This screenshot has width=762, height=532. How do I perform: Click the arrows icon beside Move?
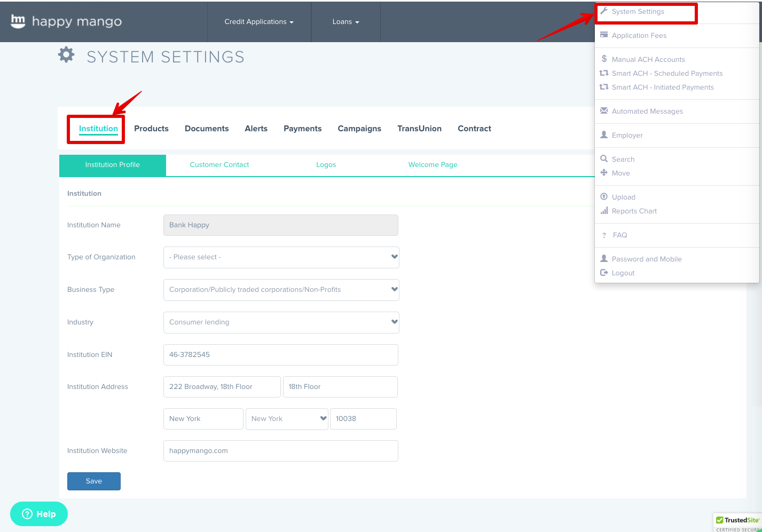click(x=604, y=172)
